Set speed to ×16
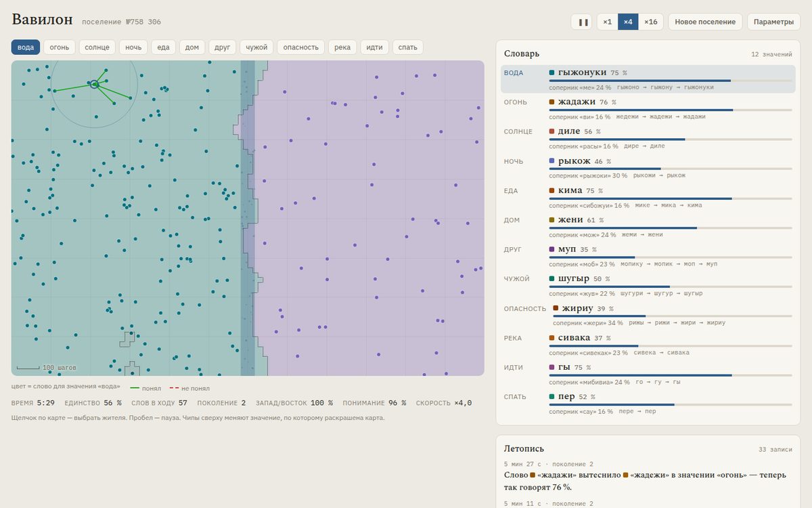 point(650,22)
